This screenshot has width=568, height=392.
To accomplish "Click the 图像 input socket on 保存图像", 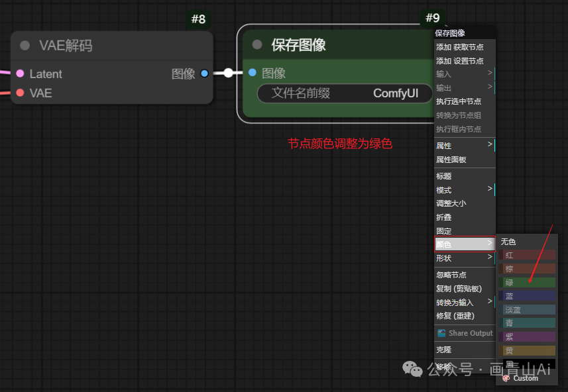I will [x=253, y=73].
